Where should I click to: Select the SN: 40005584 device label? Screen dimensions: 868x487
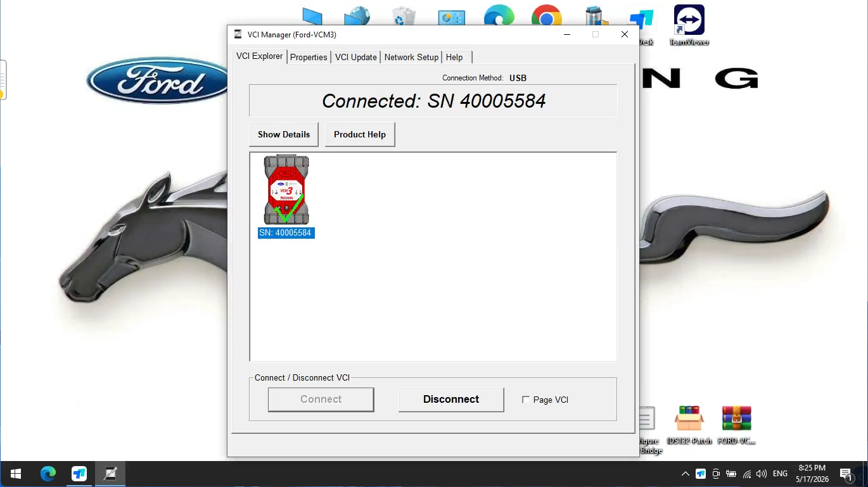click(286, 233)
